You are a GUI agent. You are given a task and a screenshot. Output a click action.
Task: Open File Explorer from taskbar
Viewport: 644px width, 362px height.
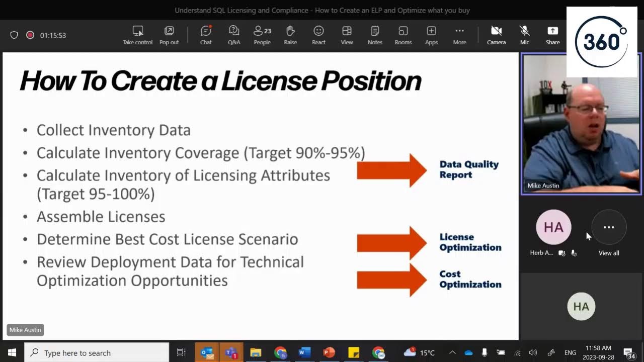[x=256, y=352]
